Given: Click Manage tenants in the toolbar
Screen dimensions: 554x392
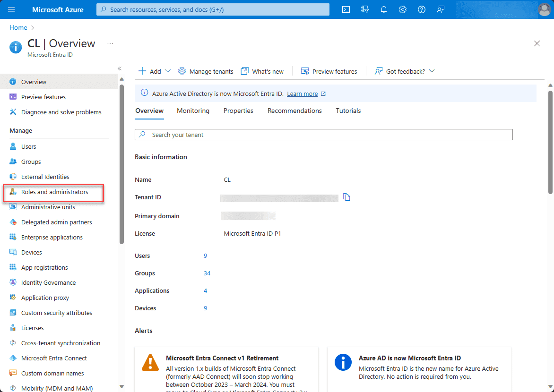Looking at the screenshot, I should point(206,71).
